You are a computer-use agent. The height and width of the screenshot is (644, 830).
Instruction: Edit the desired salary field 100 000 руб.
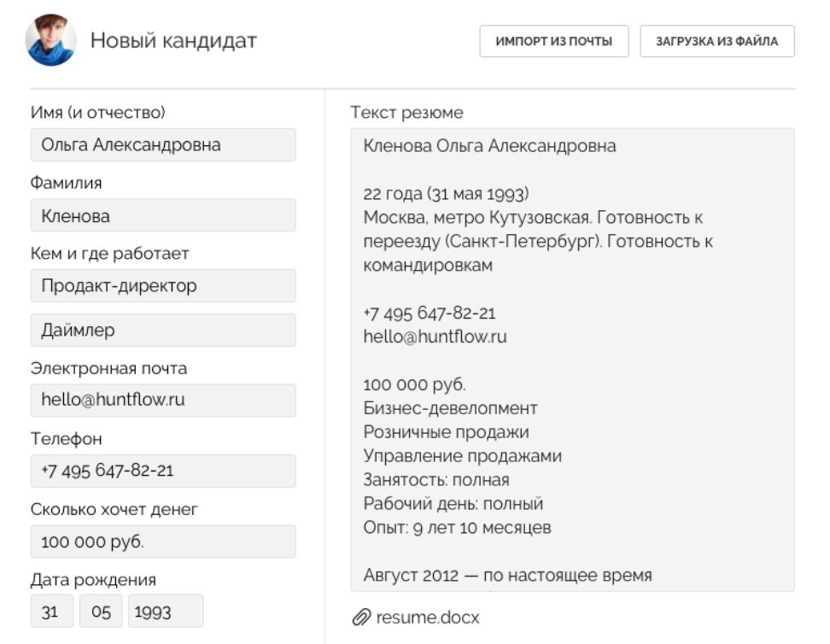(x=163, y=542)
